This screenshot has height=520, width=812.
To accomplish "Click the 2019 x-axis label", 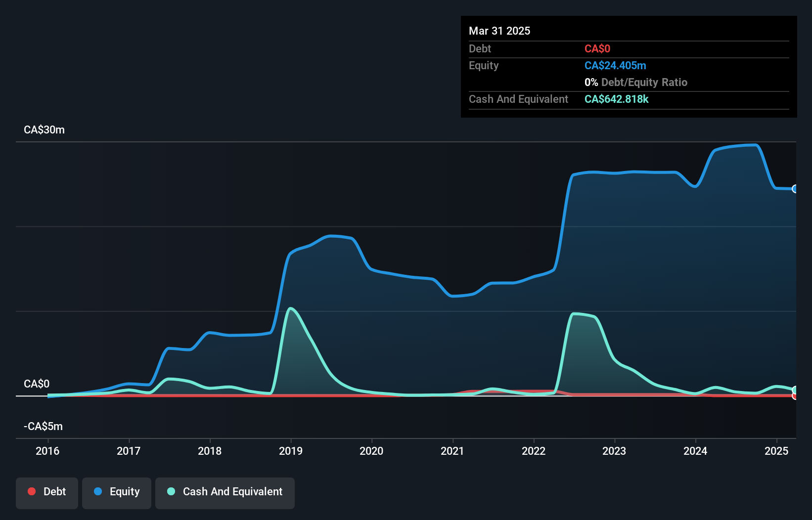I will coord(291,451).
